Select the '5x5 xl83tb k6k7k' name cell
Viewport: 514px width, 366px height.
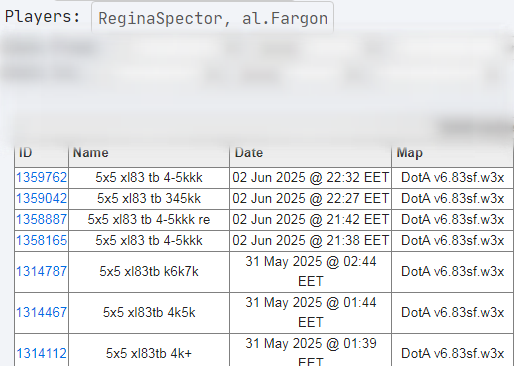pos(149,272)
